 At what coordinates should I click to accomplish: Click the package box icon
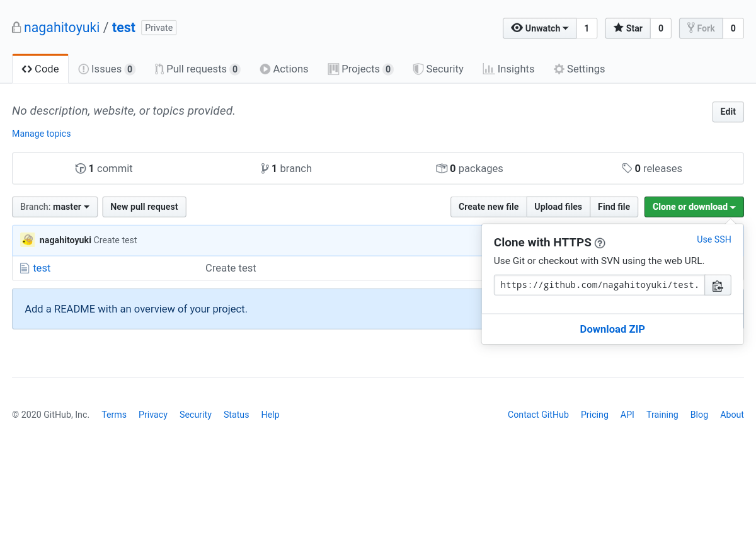click(442, 168)
